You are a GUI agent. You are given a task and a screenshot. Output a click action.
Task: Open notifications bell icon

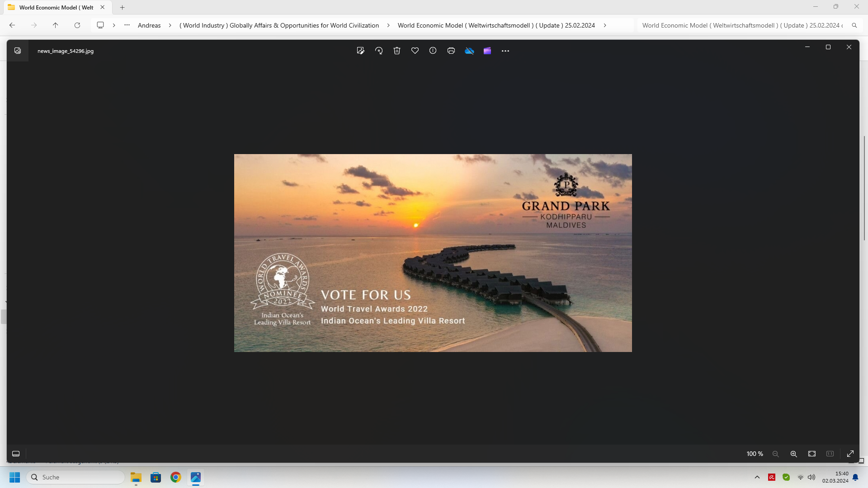click(855, 477)
